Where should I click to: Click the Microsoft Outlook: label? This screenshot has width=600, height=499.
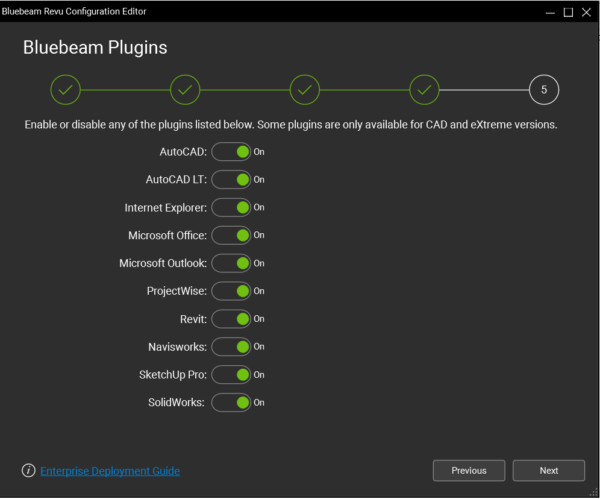(163, 263)
